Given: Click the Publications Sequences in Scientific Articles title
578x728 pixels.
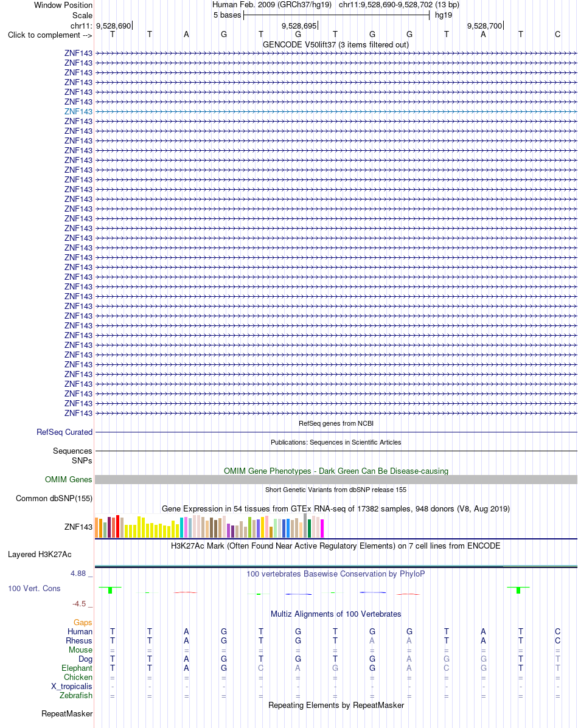Looking at the screenshot, I should coord(336,442).
